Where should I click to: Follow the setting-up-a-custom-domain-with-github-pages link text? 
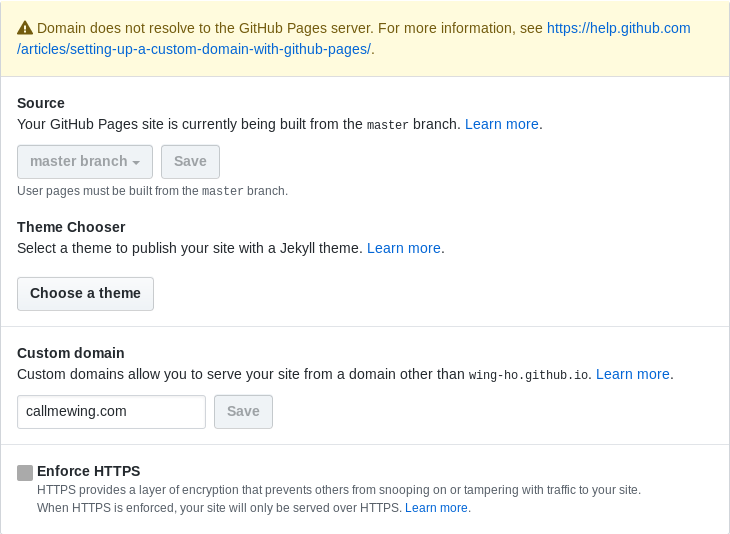point(194,49)
